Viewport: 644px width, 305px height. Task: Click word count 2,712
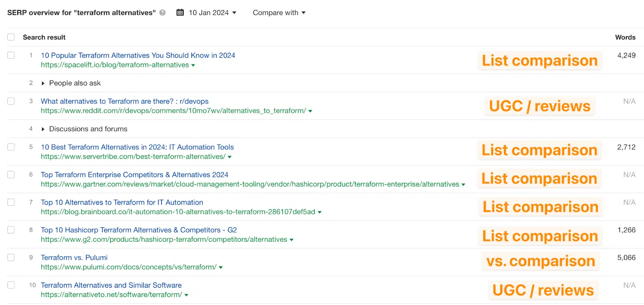626,147
